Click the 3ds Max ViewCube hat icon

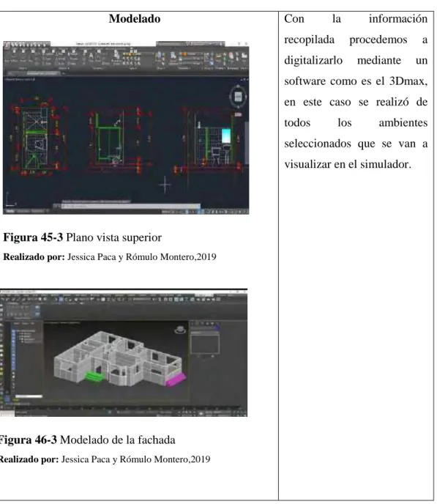tap(180, 330)
